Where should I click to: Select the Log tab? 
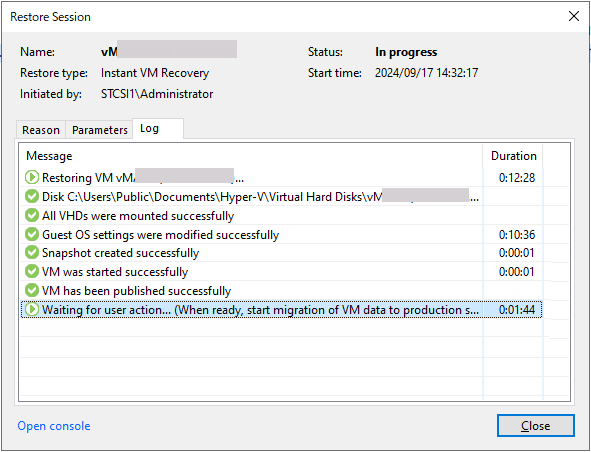(158, 129)
